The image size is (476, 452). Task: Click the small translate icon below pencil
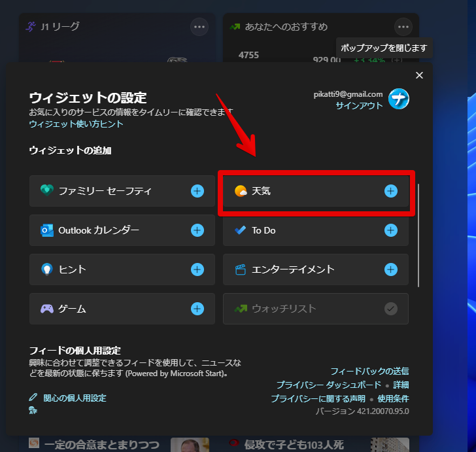click(x=33, y=410)
